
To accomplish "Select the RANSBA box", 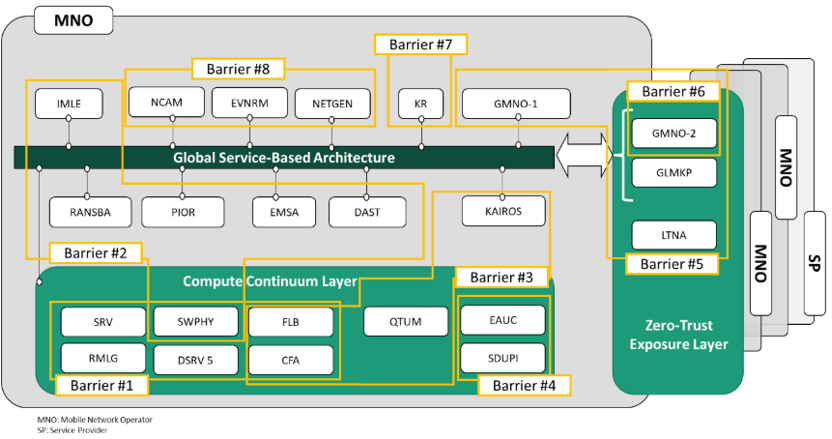I will pos(87,211).
